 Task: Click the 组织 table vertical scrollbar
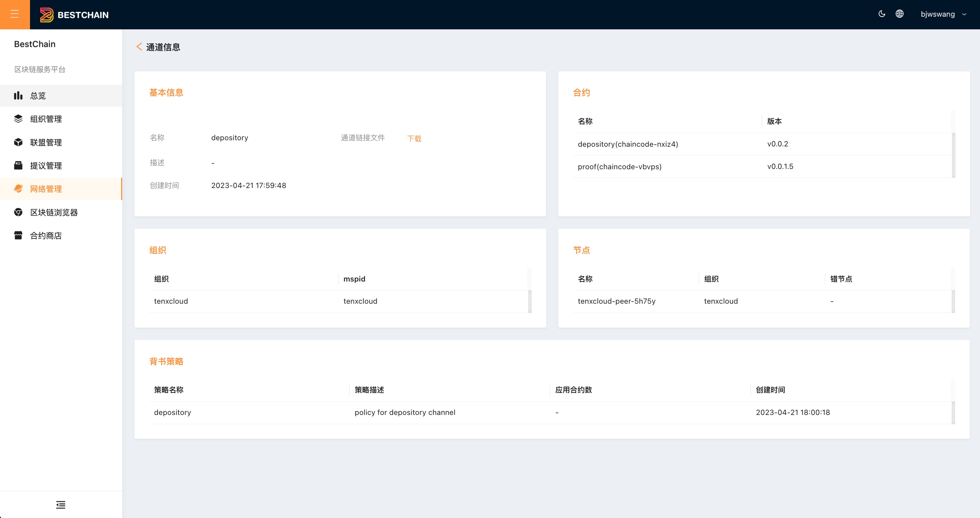click(x=530, y=302)
